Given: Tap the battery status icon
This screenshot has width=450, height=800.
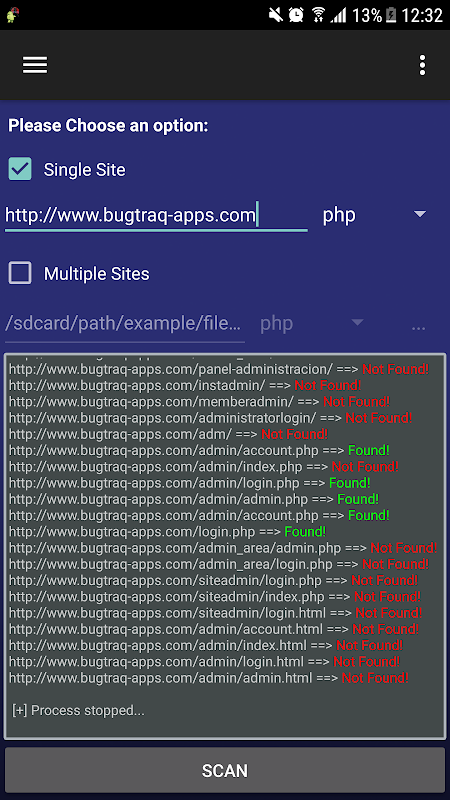Looking at the screenshot, I should pyautogui.click(x=390, y=15).
